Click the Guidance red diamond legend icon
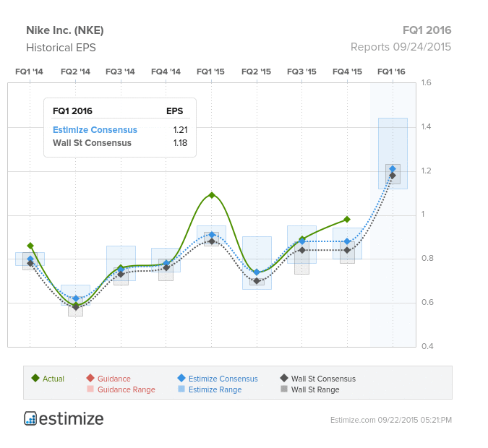This screenshot has height=448, width=488. [x=90, y=378]
